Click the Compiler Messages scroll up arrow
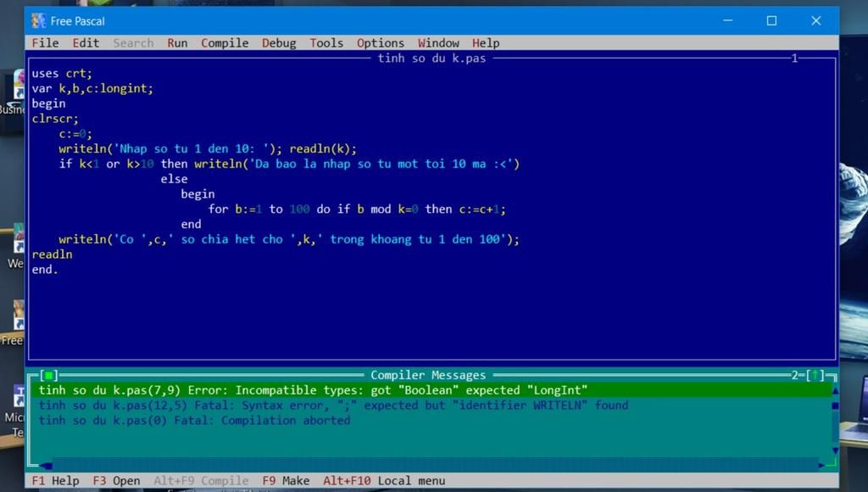The height and width of the screenshot is (492, 868). click(x=835, y=390)
